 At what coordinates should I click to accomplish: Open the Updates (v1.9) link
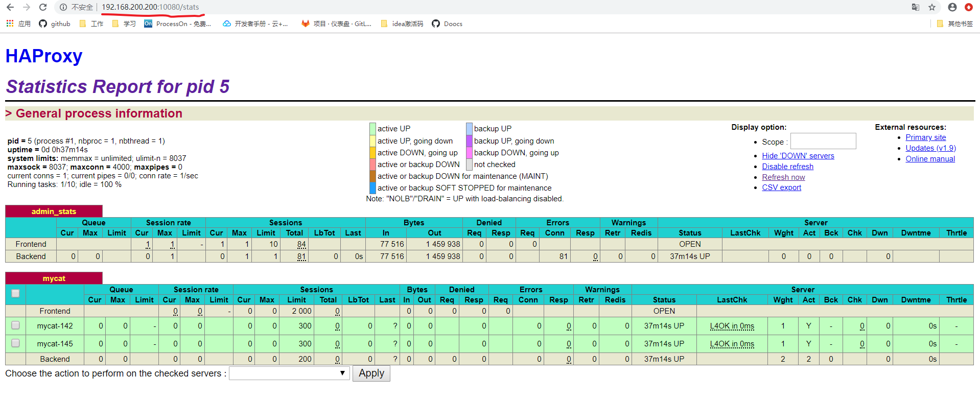click(x=930, y=148)
